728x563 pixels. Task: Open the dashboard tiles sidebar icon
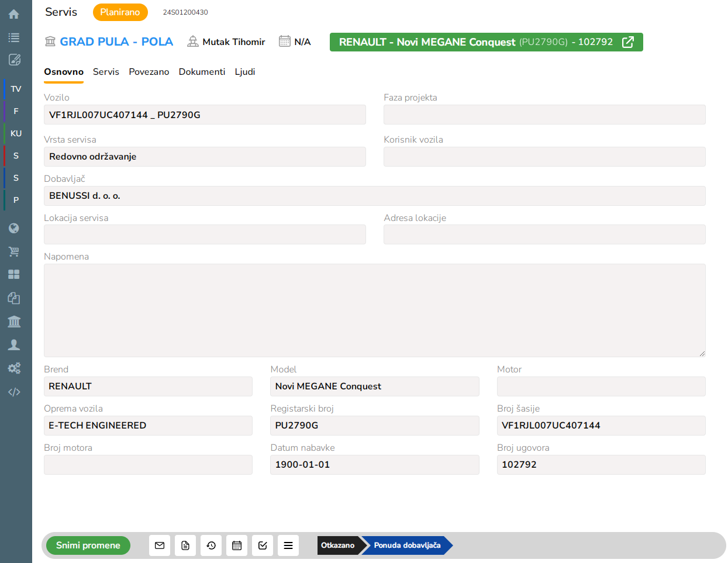coord(14,274)
